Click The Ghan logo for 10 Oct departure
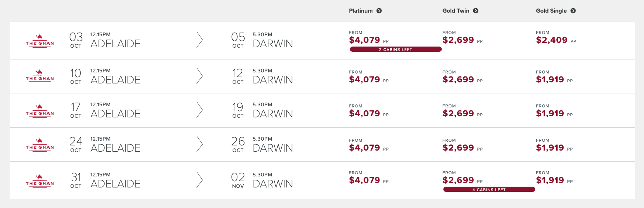 pos(40,76)
